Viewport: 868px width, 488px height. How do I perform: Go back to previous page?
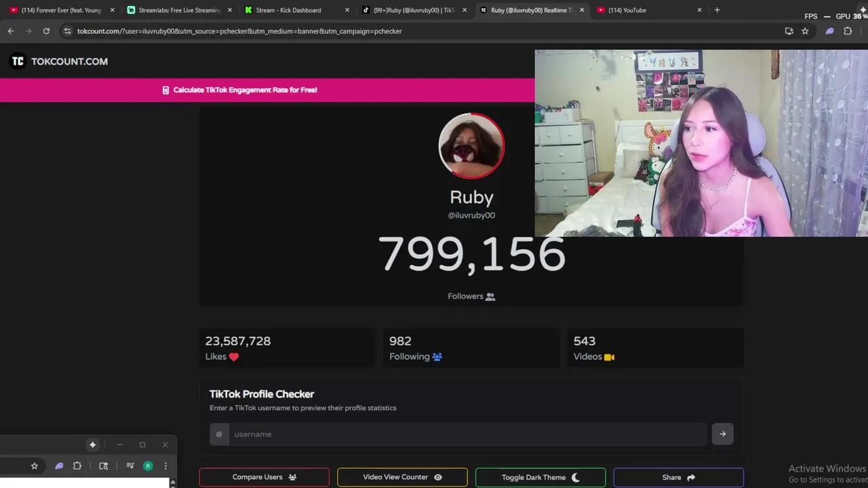point(11,31)
